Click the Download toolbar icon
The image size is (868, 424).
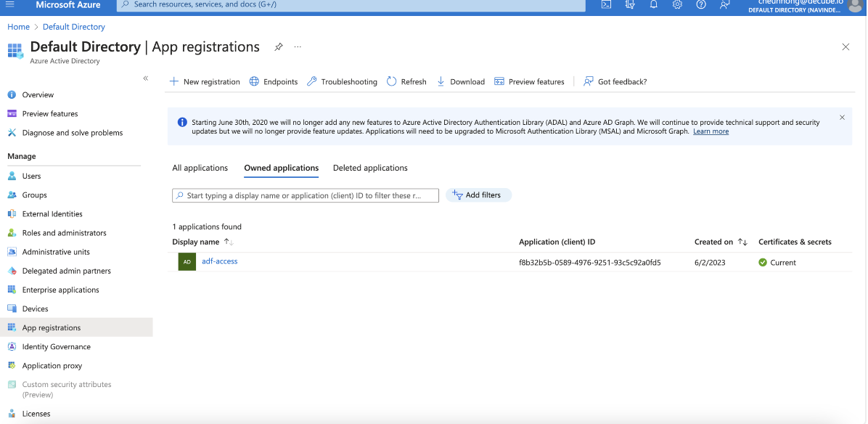point(441,82)
